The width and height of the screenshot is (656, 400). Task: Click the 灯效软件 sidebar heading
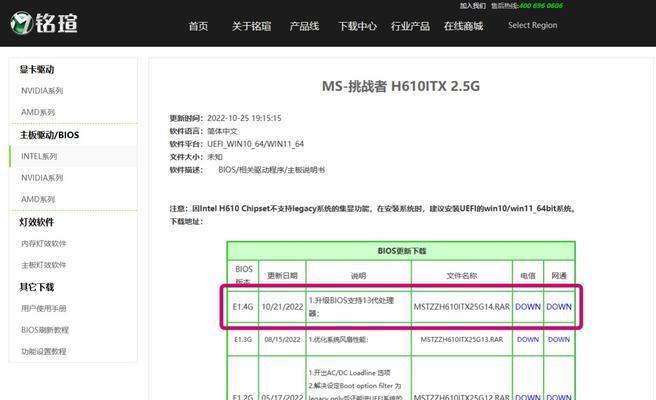37,222
